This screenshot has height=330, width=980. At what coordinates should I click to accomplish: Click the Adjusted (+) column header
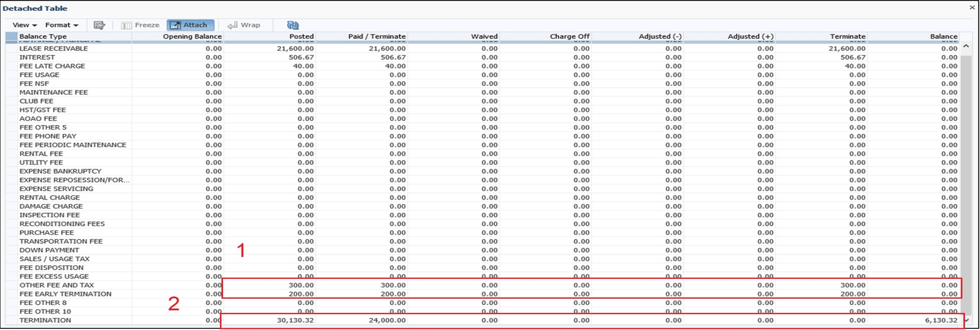pos(729,36)
